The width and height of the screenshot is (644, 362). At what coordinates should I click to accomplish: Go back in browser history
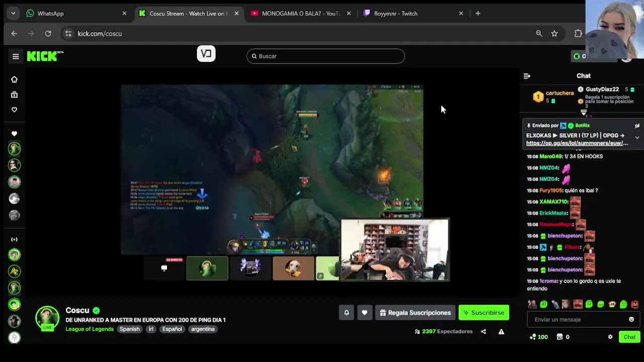click(14, 34)
